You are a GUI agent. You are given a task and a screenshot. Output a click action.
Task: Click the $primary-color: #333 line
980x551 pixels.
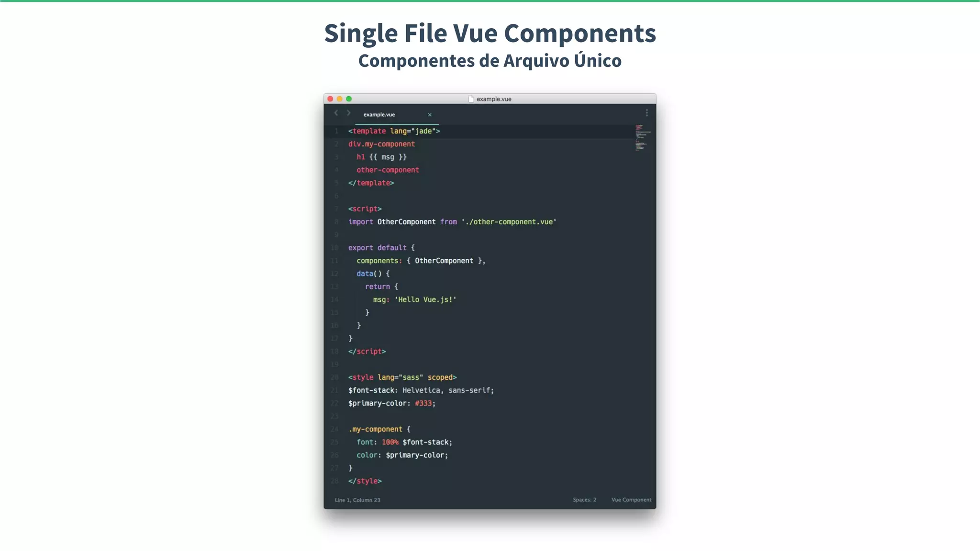point(392,403)
